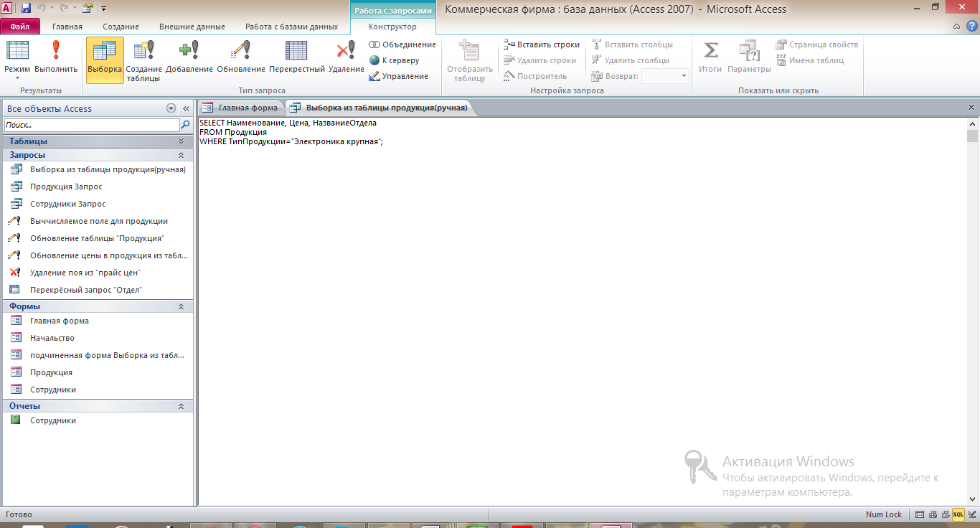Click Отобразить таблицу button
980x528 pixels.
coord(470,61)
